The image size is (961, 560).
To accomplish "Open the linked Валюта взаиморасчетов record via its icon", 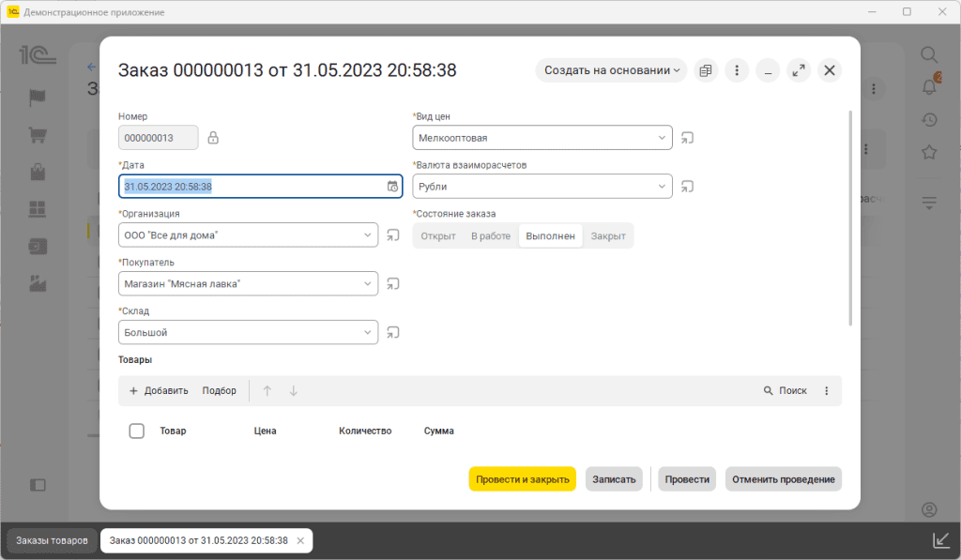I will click(687, 187).
